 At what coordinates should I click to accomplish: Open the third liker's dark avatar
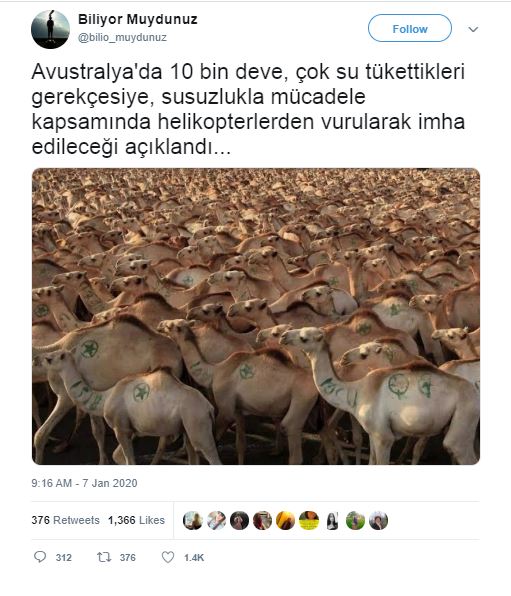pos(239,520)
